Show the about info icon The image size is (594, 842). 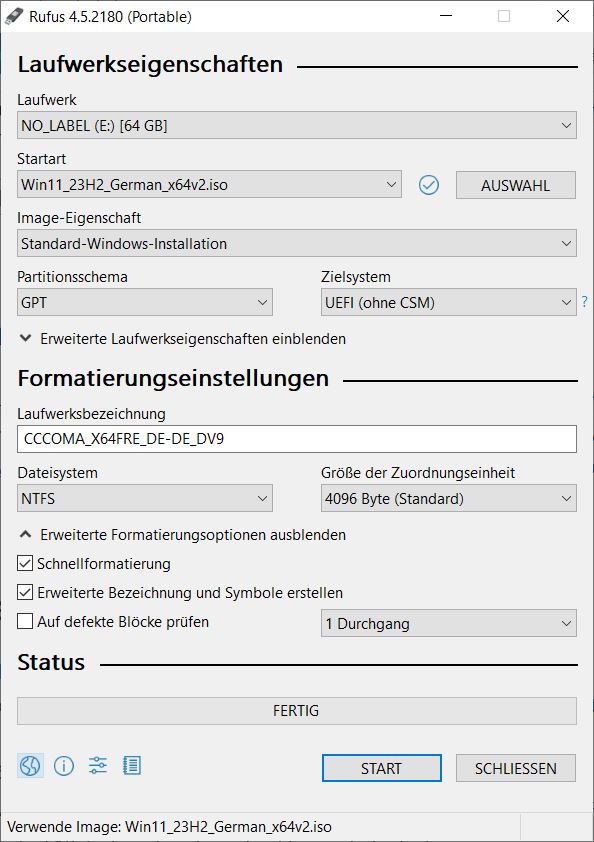click(x=64, y=765)
